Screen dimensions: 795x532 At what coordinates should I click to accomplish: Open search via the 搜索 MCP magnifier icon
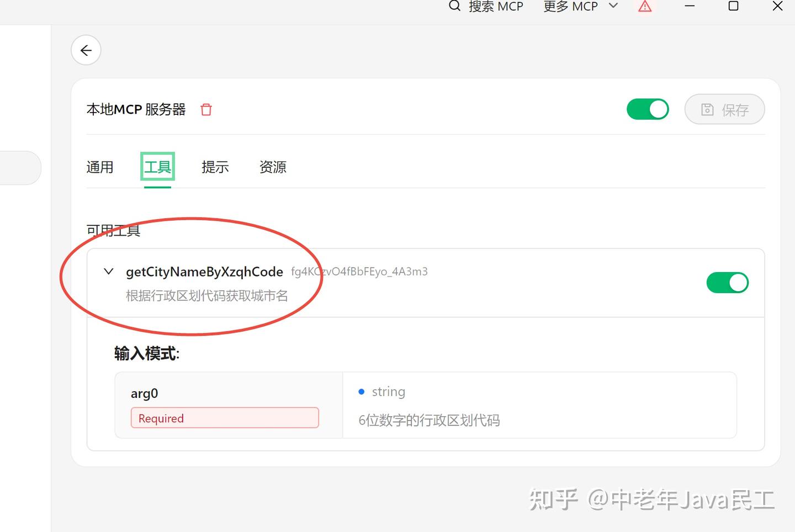[454, 7]
